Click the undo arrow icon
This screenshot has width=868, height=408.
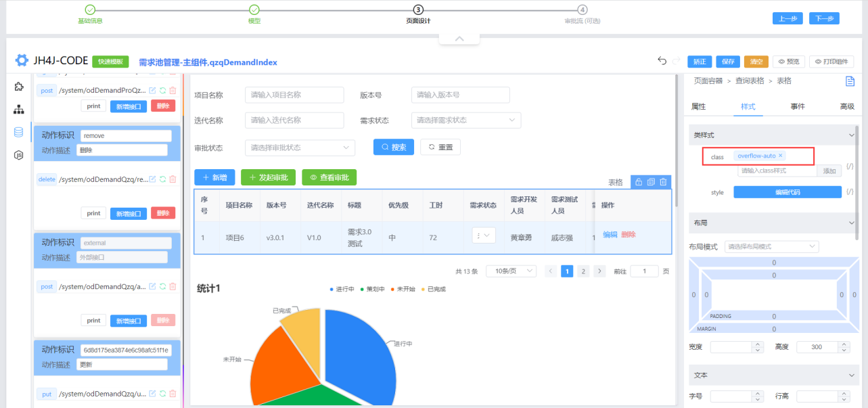(x=662, y=61)
